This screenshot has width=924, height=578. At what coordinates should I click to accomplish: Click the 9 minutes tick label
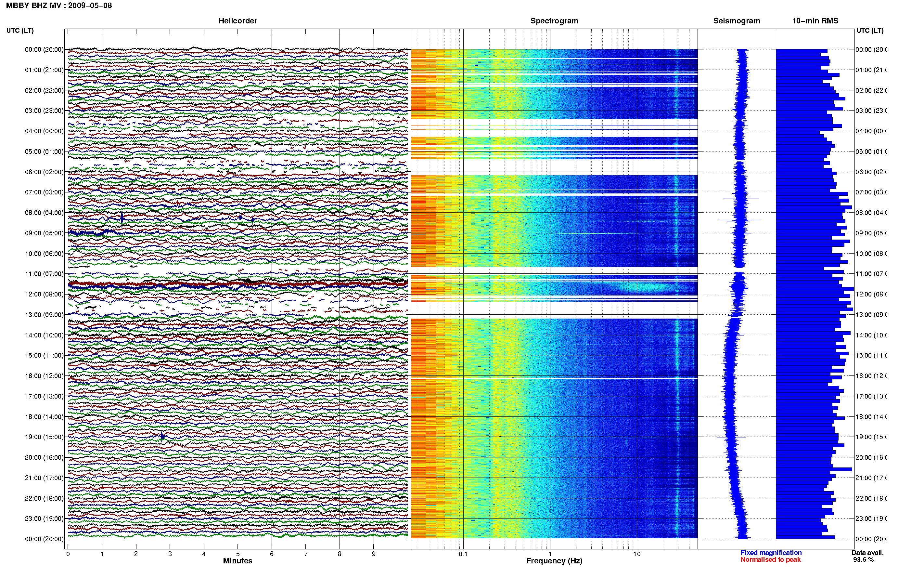pos(374,554)
